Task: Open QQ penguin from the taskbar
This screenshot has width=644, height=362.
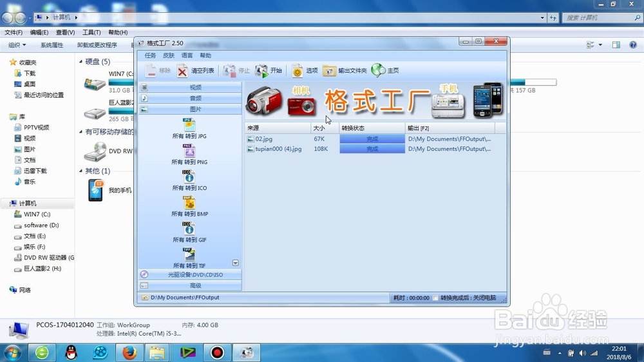Action: click(71, 352)
